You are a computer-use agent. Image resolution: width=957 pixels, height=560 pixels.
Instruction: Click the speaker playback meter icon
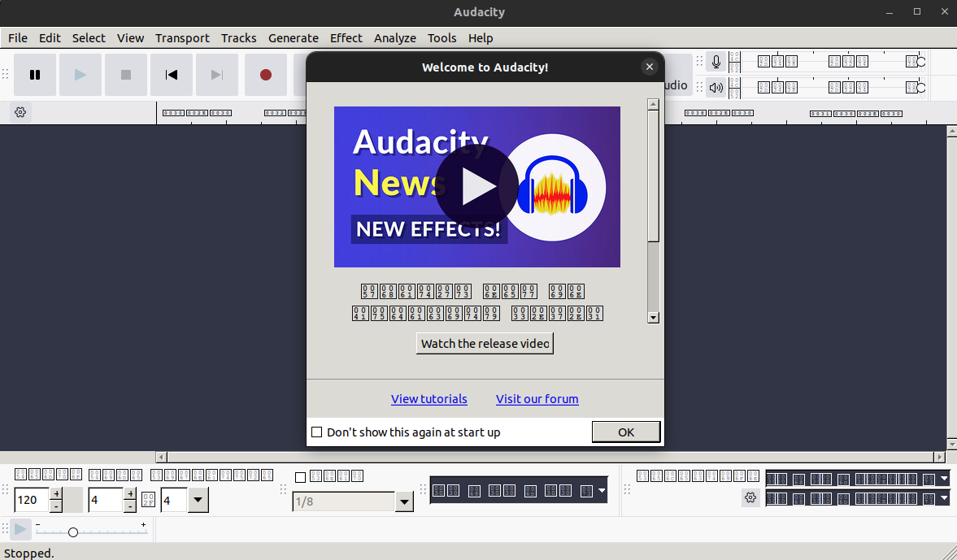(716, 87)
